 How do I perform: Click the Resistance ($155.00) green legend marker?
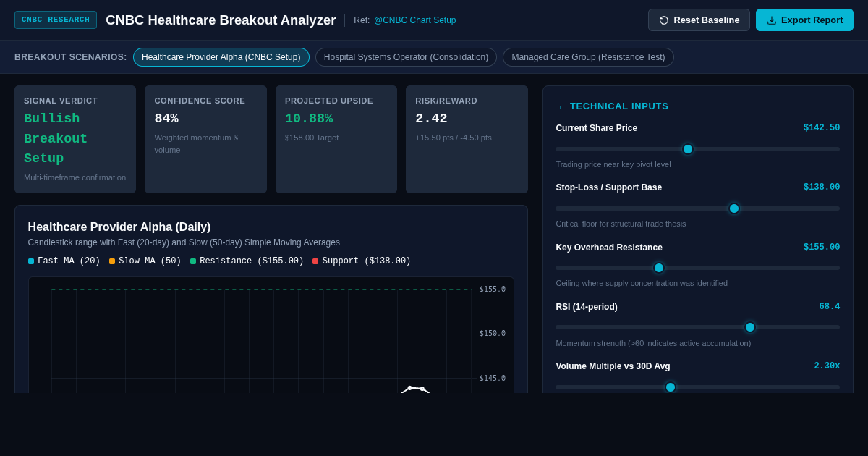(x=193, y=261)
